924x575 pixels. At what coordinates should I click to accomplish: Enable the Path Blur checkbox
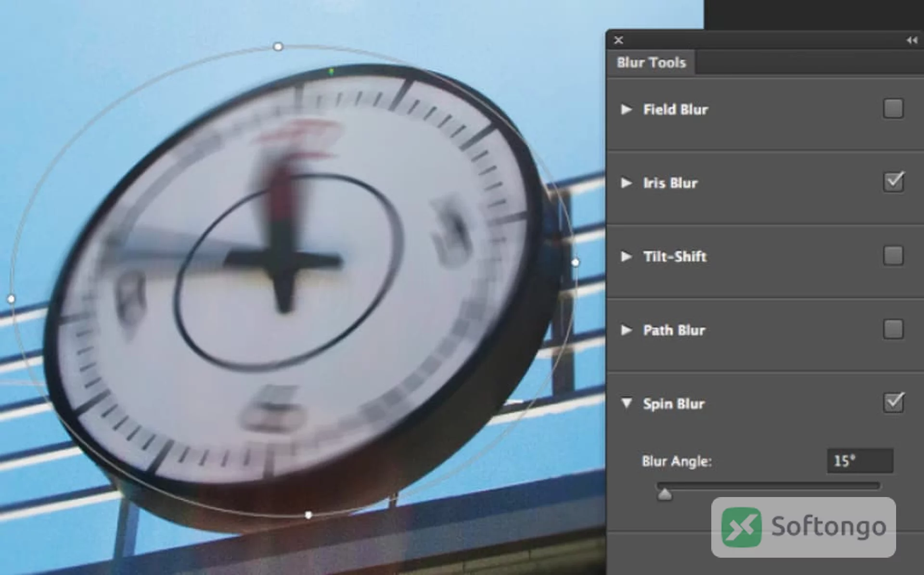pos(893,329)
